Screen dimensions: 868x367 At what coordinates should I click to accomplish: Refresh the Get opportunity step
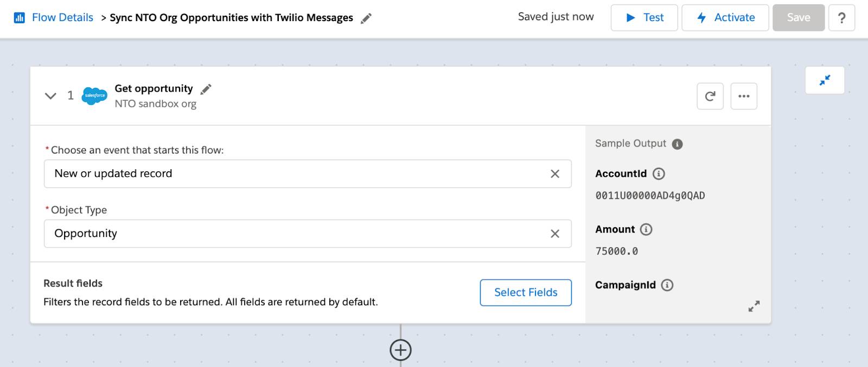710,96
